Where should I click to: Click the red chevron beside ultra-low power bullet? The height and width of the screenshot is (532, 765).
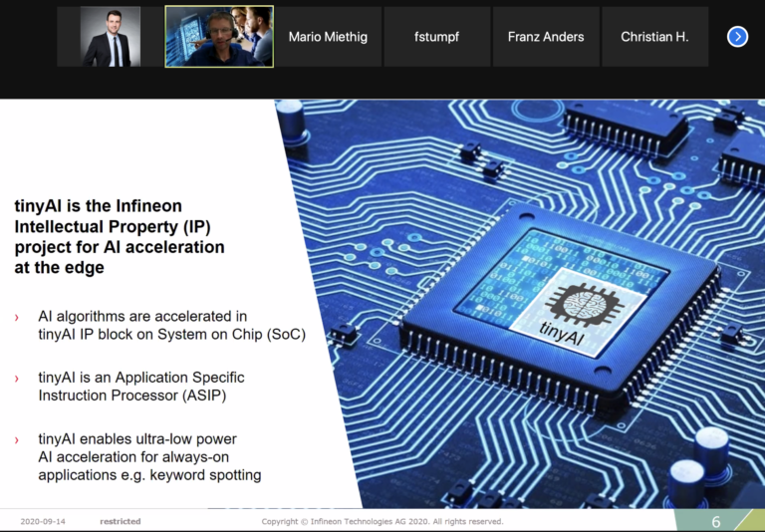click(17, 440)
